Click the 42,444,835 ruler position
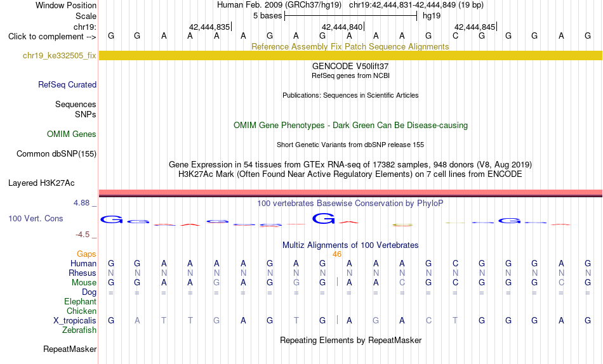Viewport: 603px width, 364px height. tap(209, 27)
